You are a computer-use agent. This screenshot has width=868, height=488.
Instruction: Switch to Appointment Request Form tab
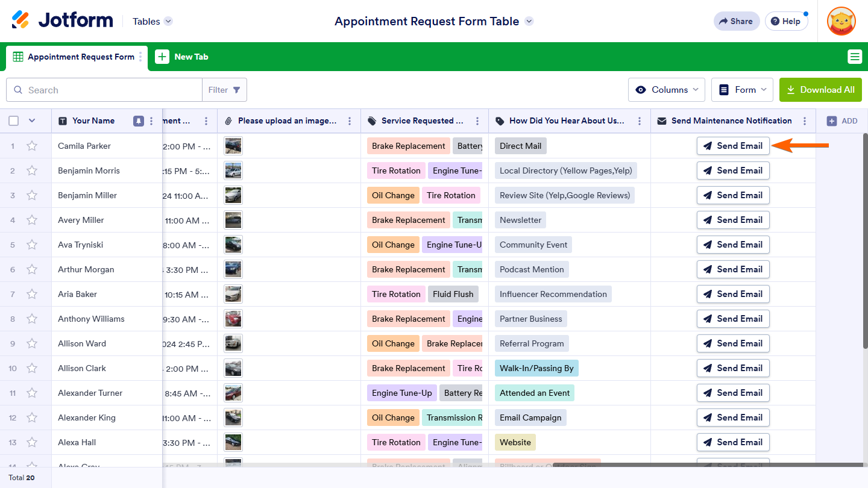tap(77, 57)
